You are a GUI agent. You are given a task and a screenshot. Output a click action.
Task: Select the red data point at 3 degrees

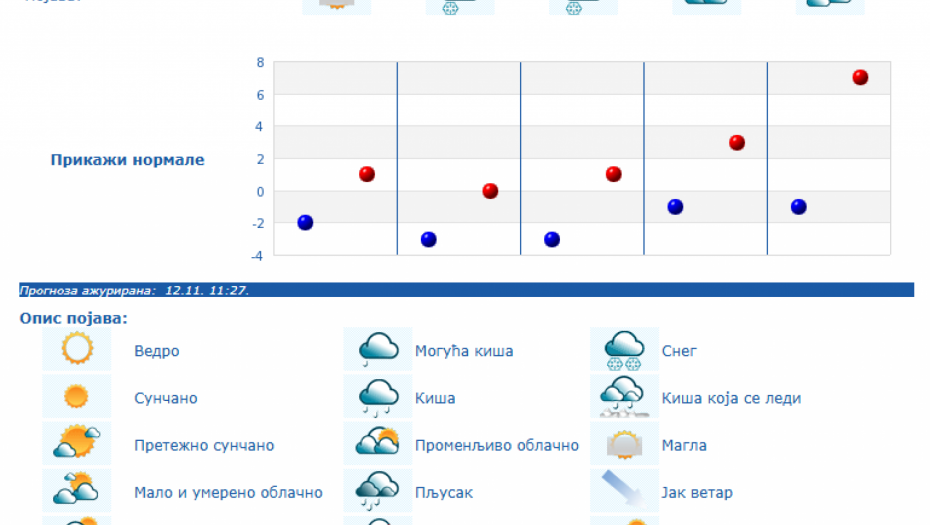pyautogui.click(x=737, y=143)
